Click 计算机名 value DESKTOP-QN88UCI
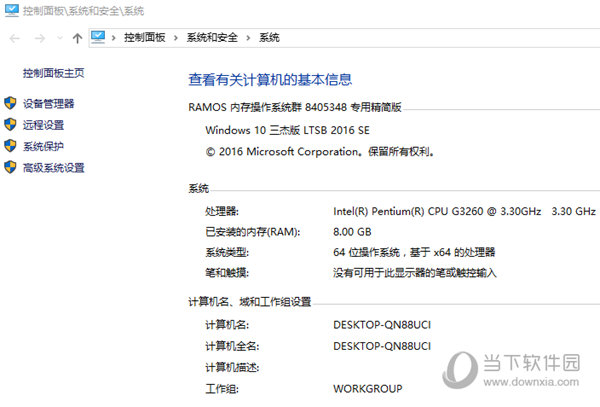Screen dimensions: 600x407 382,325
